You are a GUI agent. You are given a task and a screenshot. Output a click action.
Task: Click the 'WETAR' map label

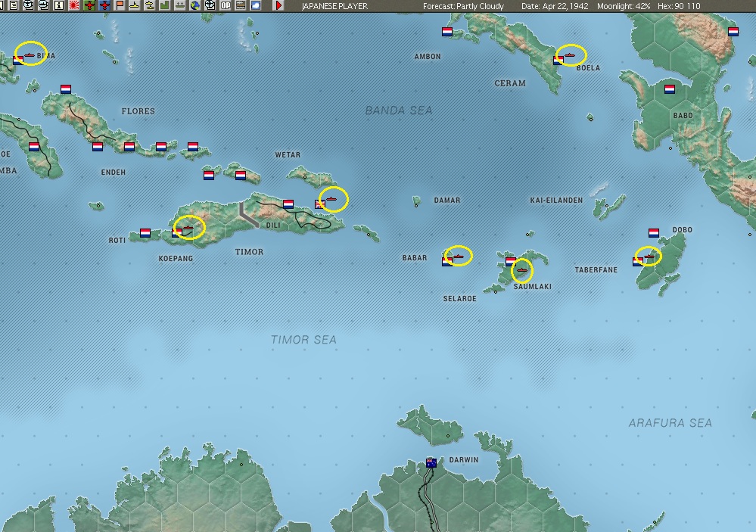tap(288, 155)
